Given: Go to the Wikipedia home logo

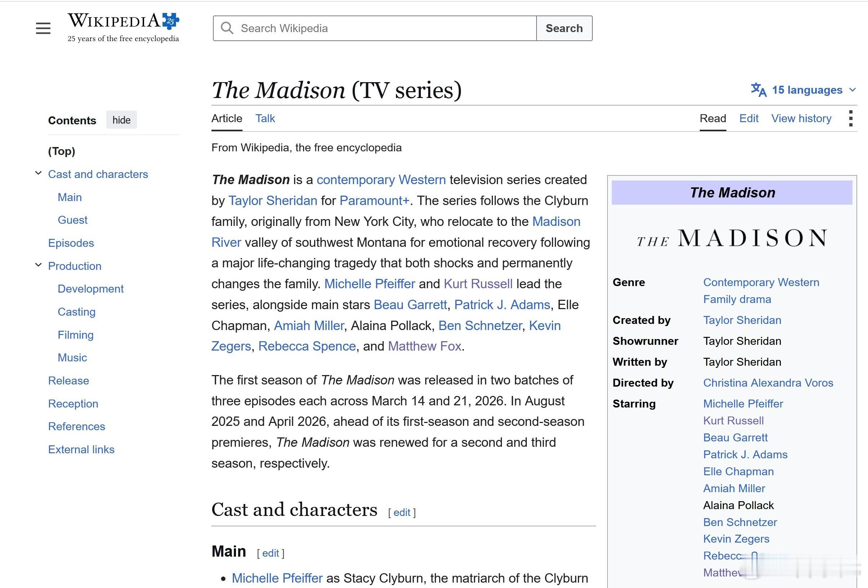Looking at the screenshot, I should 123,27.
